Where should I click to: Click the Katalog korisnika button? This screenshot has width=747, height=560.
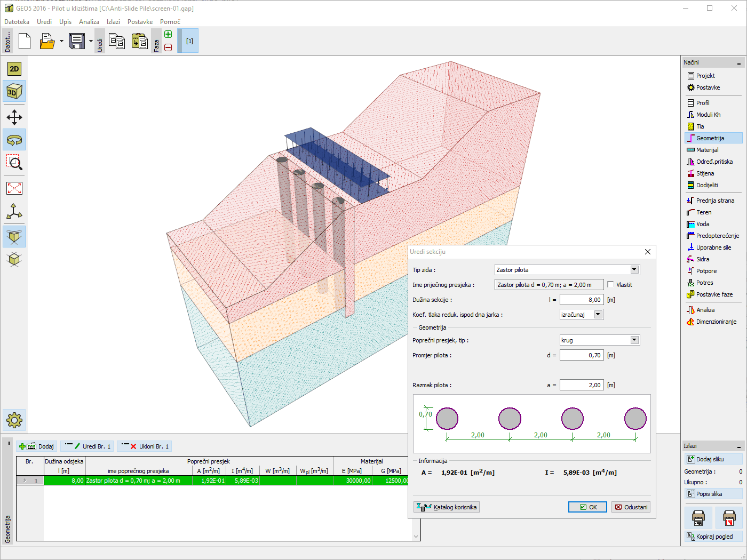pyautogui.click(x=447, y=507)
